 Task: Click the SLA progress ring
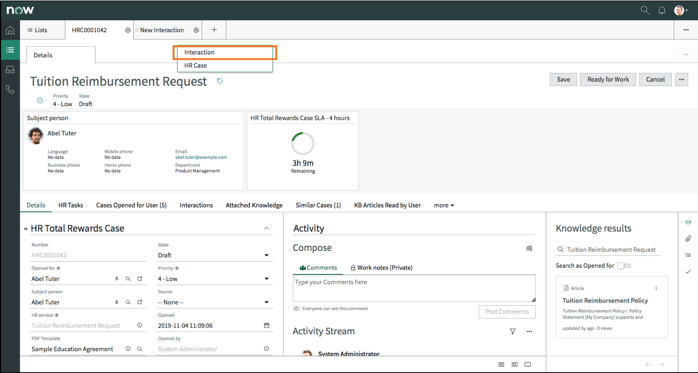coord(303,144)
